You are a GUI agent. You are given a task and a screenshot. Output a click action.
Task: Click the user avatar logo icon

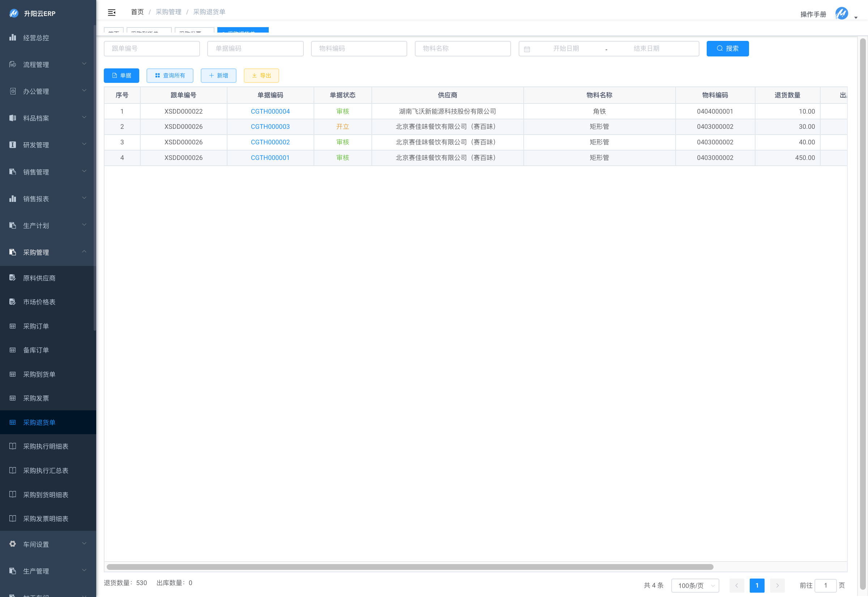(841, 14)
